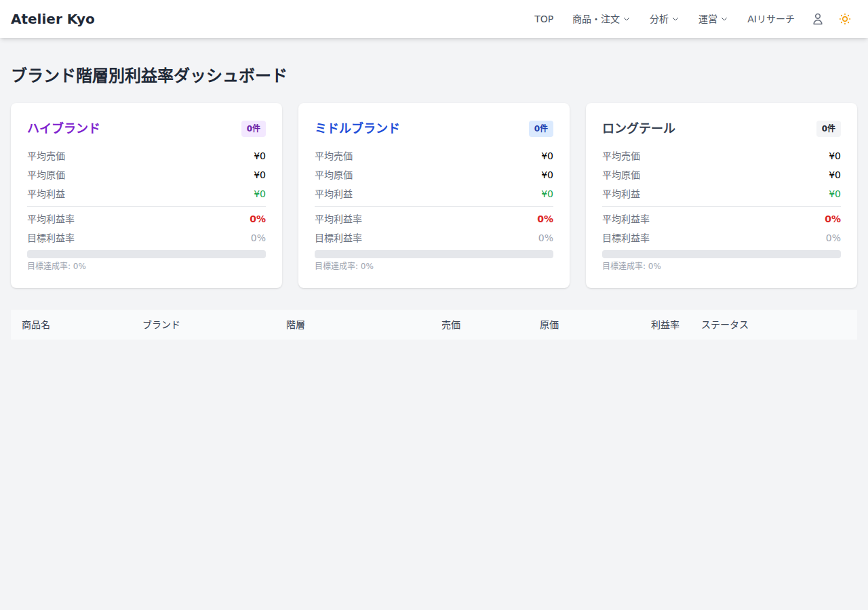Click the 0件 badge on ミドルブランド card

(541, 129)
